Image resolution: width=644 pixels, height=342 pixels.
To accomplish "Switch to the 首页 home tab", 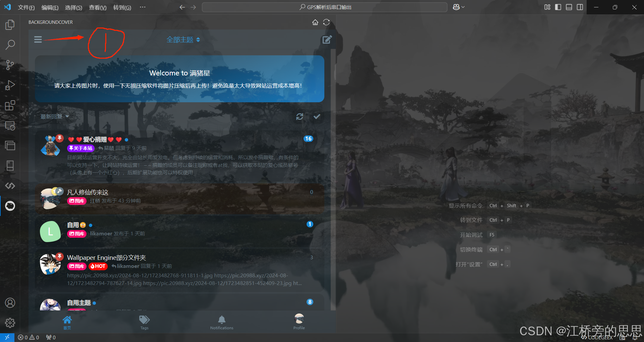I will pyautogui.click(x=67, y=323).
